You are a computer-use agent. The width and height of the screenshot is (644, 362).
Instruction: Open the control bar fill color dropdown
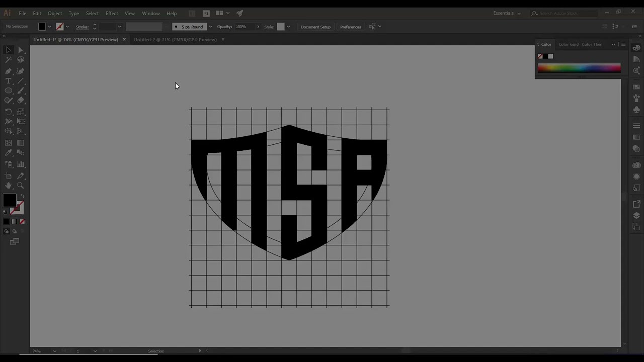click(x=49, y=27)
